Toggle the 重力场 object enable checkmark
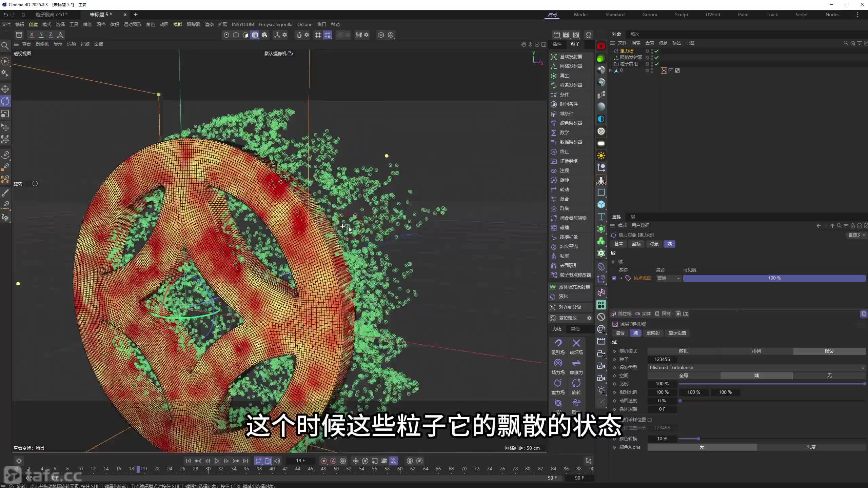 pyautogui.click(x=656, y=51)
